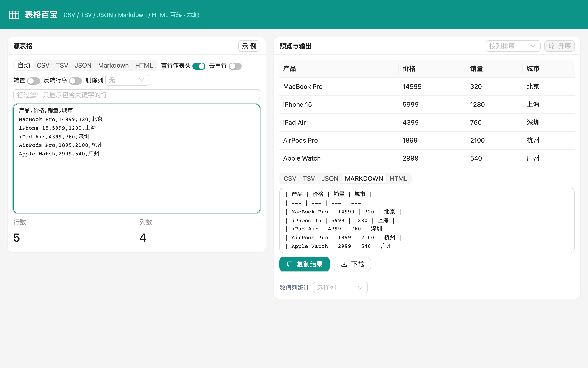Switch output to MARKDOWN tab
Screen dimensions: 588x368
coord(364,178)
